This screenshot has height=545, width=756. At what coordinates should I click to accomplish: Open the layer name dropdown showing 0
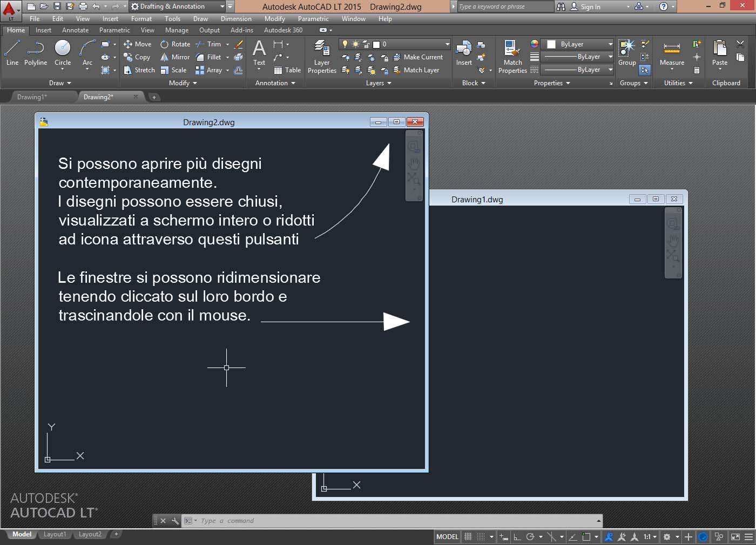pyautogui.click(x=395, y=44)
